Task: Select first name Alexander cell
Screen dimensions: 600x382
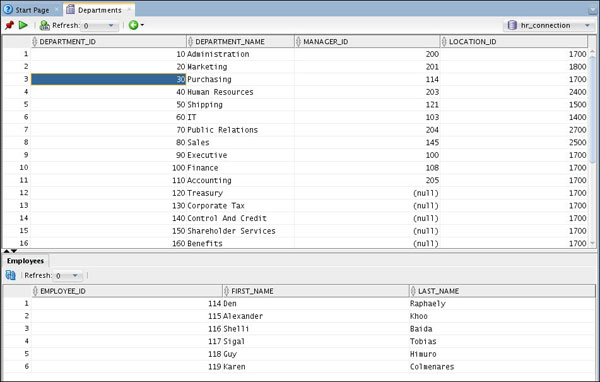Action: pyautogui.click(x=316, y=316)
